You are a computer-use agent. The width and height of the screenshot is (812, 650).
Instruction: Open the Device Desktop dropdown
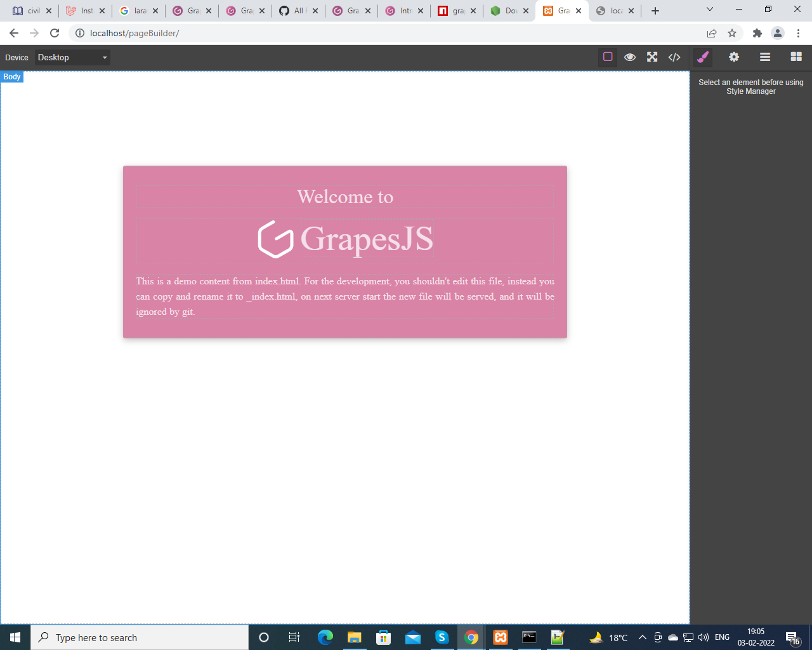[x=72, y=57]
